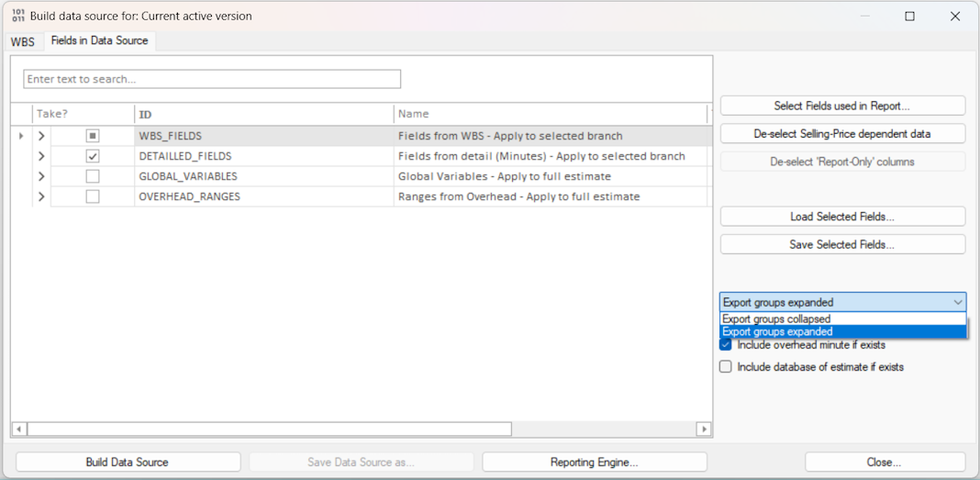The image size is (980, 480).
Task: Click the grid's horizontal scrollbar thumb
Action: click(x=270, y=430)
